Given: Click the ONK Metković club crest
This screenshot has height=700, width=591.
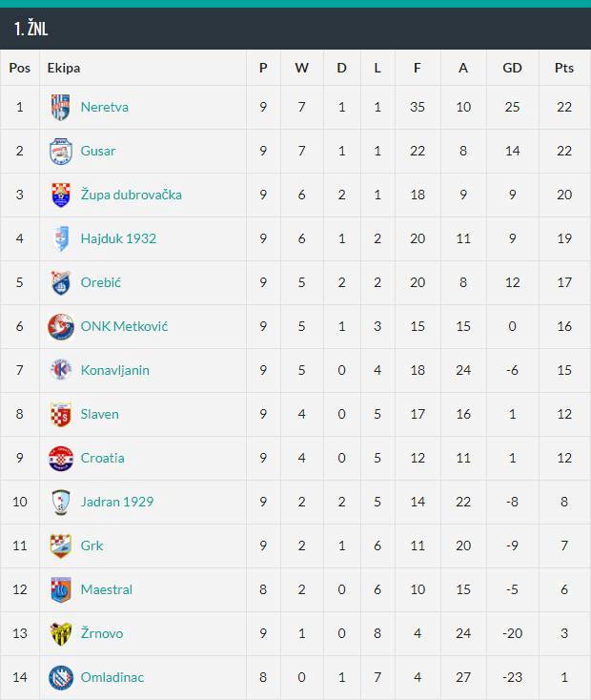Looking at the screenshot, I should pyautogui.click(x=60, y=326).
